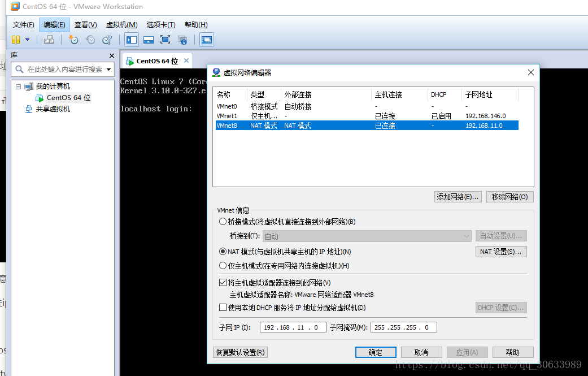Click the 子网掩码 input field
The image size is (588, 376).
[x=403, y=327]
